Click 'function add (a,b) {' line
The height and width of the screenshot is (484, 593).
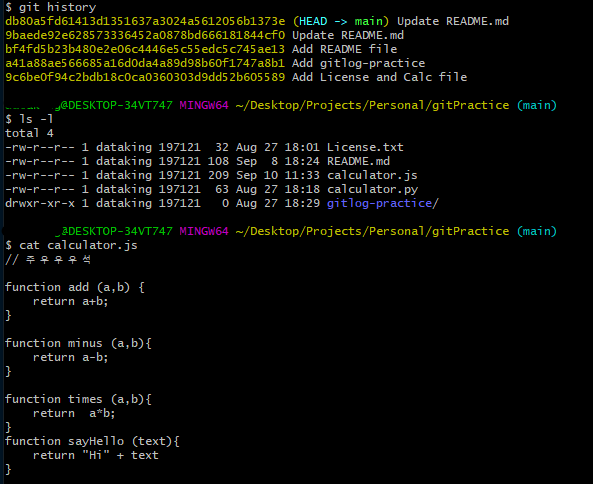pyautogui.click(x=75, y=287)
